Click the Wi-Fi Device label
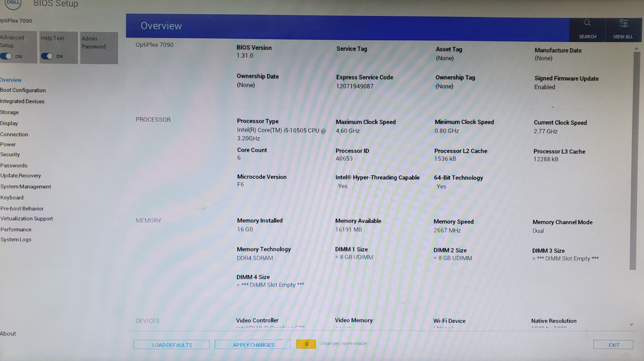644x361 pixels. click(x=449, y=321)
